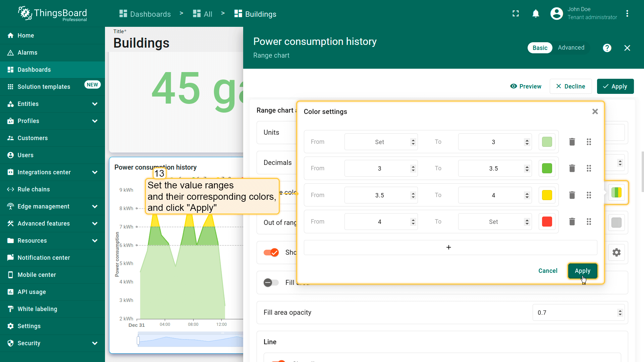This screenshot has height=362, width=644.
Task: Expand the Security sidebar section
Action: pyautogui.click(x=95, y=343)
